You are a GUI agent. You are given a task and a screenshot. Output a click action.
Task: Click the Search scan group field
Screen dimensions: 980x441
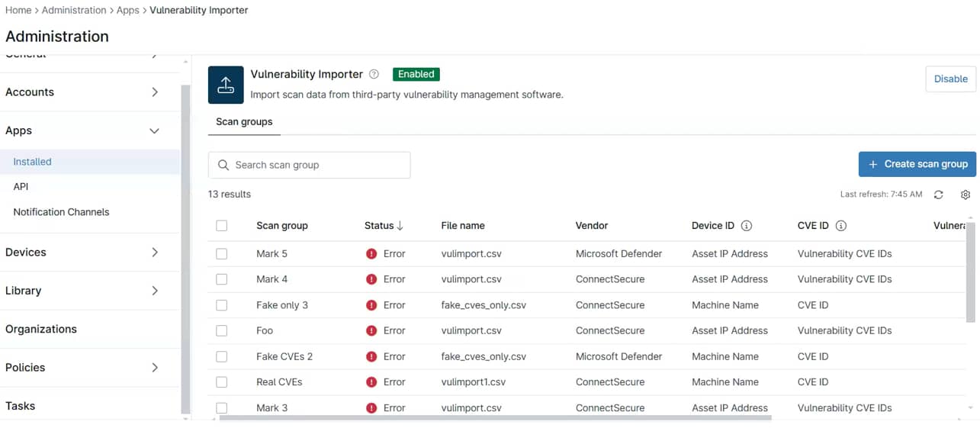coord(310,165)
